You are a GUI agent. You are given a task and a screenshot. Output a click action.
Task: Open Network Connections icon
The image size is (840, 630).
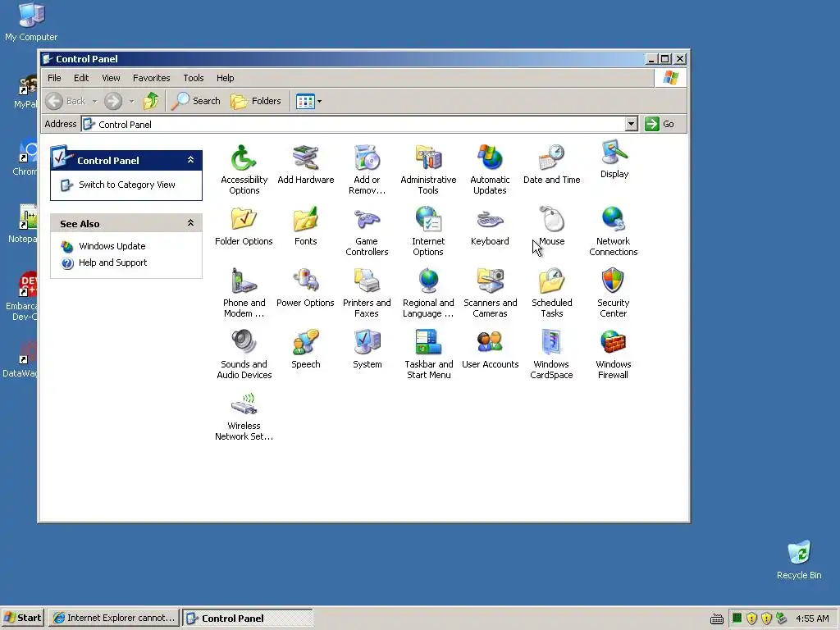pyautogui.click(x=614, y=231)
